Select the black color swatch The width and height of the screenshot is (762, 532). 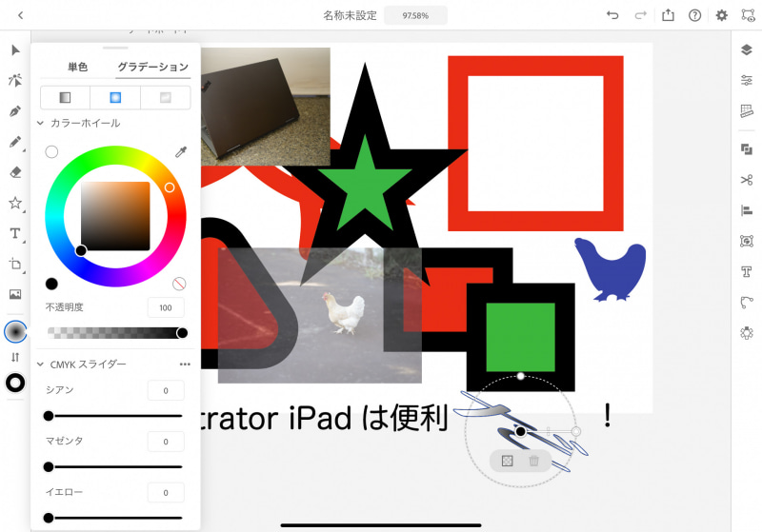point(51,284)
